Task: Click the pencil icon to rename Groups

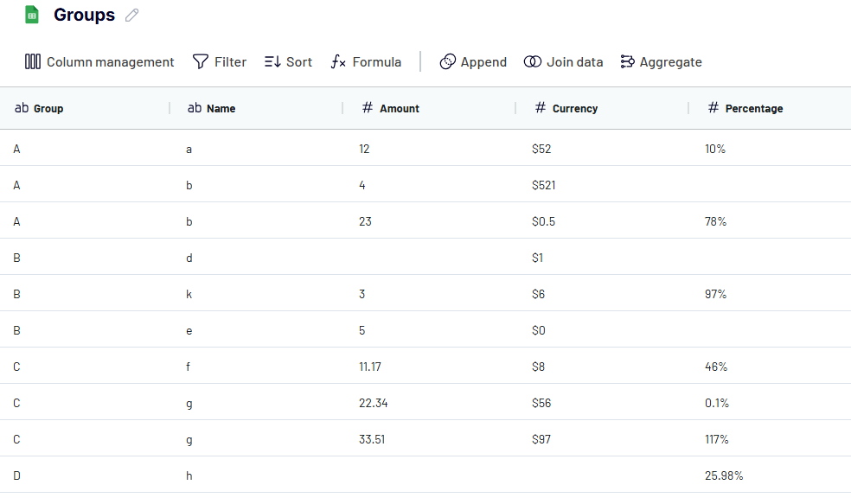Action: click(132, 15)
